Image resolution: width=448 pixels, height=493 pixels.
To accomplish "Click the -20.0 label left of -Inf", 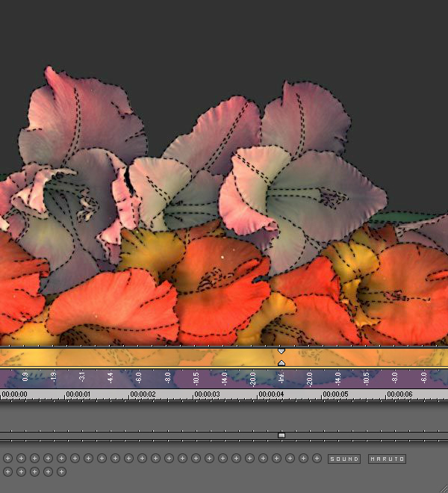I will [252, 379].
